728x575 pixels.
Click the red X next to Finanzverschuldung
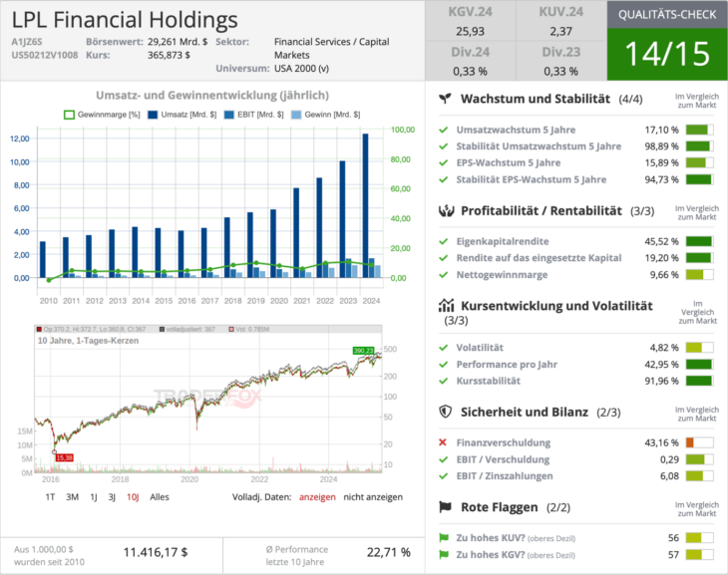point(443,442)
